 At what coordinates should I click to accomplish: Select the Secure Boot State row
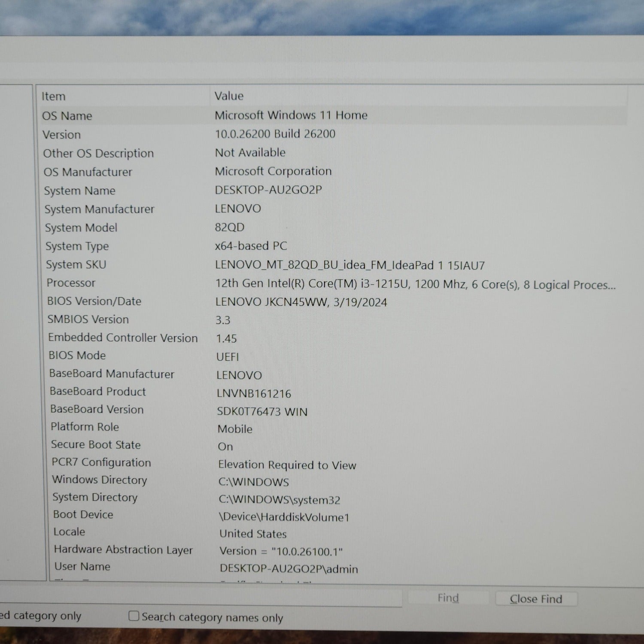pos(96,445)
